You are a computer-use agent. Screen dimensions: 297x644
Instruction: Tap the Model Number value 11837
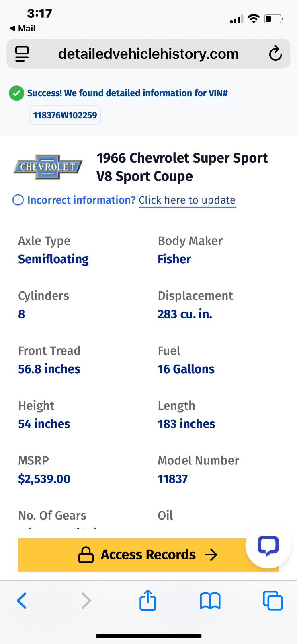[173, 479]
